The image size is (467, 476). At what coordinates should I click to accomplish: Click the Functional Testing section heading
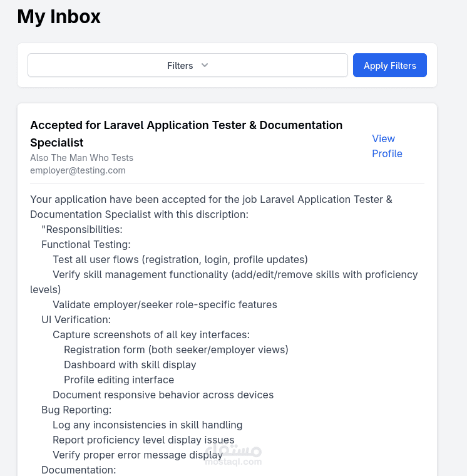coord(86,244)
